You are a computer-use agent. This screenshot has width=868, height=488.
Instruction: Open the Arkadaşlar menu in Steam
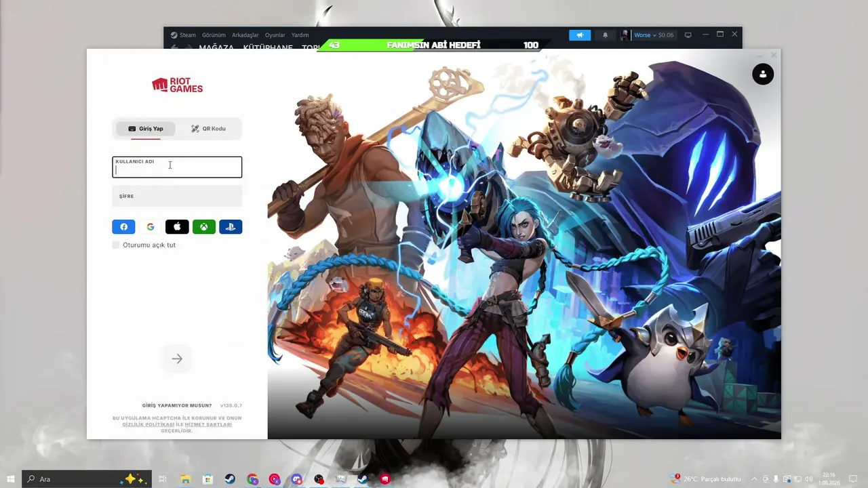(245, 35)
